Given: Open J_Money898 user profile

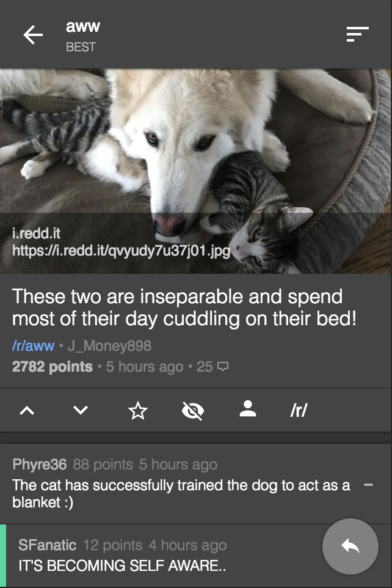Looking at the screenshot, I should point(109,346).
